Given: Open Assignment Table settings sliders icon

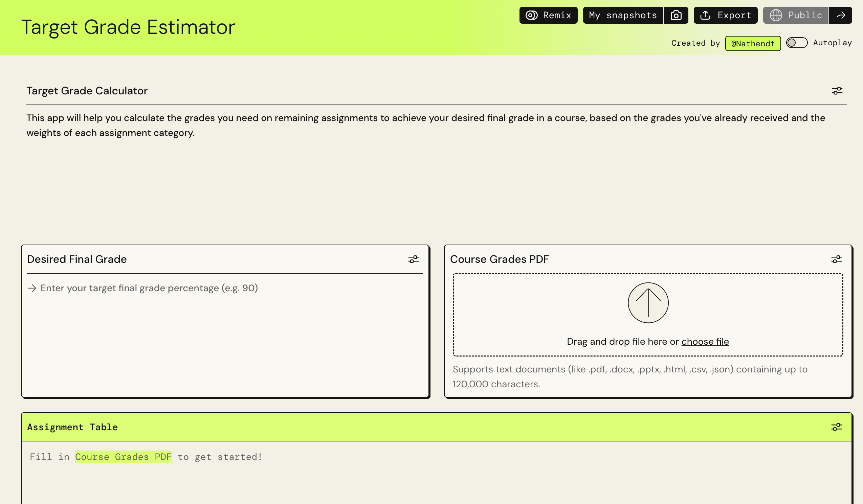Looking at the screenshot, I should coord(836,427).
